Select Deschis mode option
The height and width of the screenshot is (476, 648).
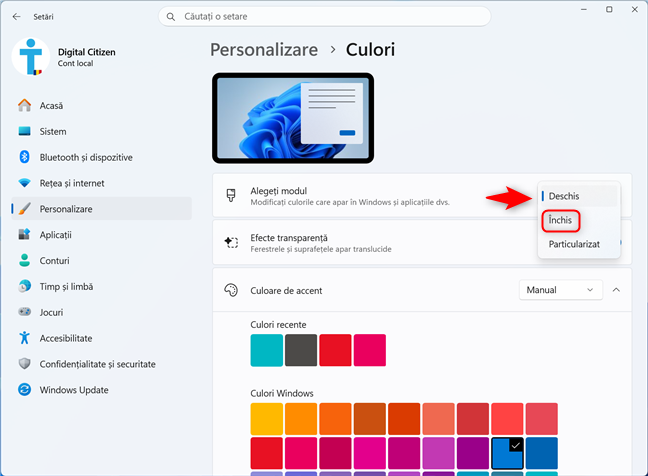pos(579,196)
